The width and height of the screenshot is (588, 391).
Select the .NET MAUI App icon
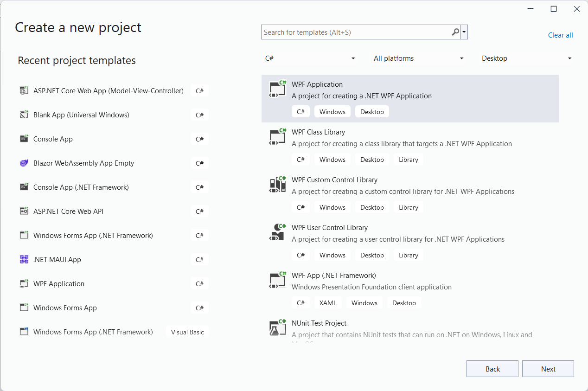pyautogui.click(x=24, y=260)
